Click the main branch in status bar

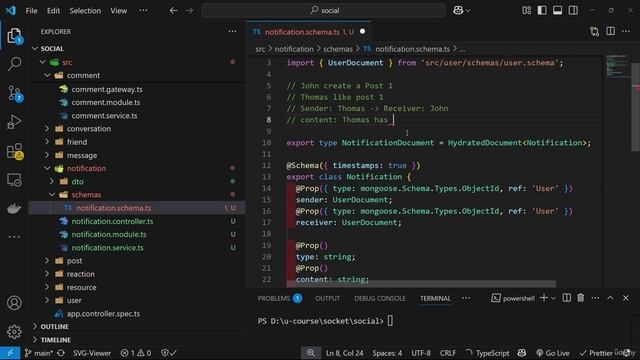click(x=39, y=353)
